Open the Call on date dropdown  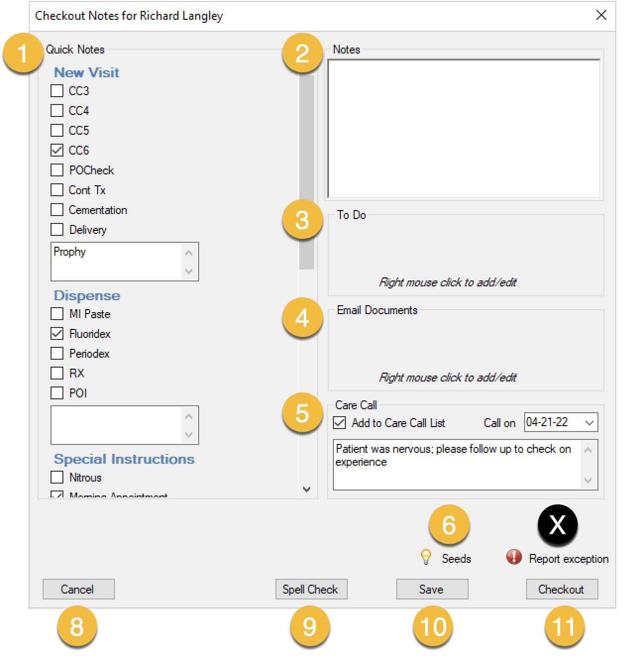point(589,423)
